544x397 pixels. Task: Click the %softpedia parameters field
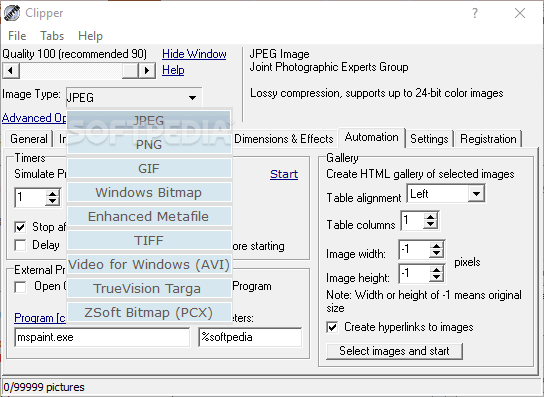pyautogui.click(x=250, y=337)
